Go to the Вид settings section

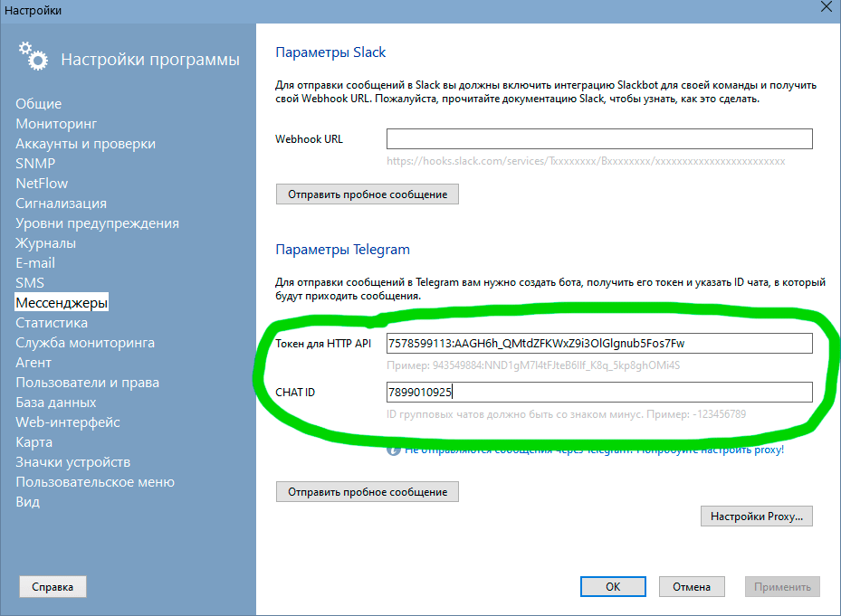[27, 501]
